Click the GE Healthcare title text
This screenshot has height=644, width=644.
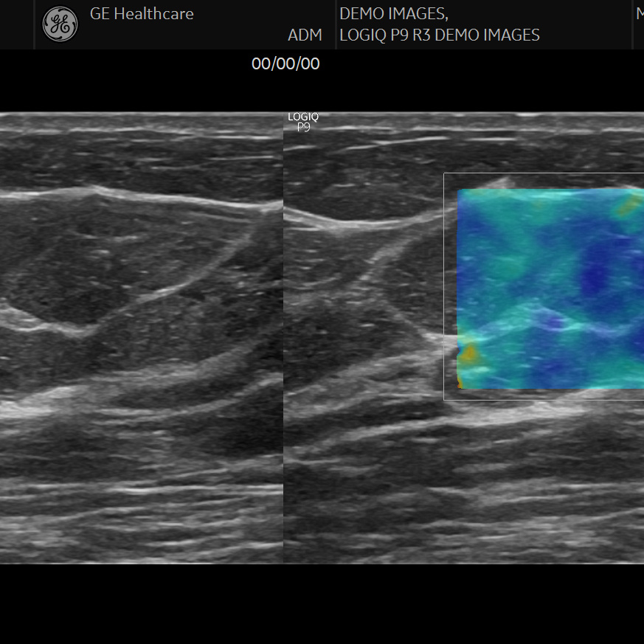[x=142, y=13]
